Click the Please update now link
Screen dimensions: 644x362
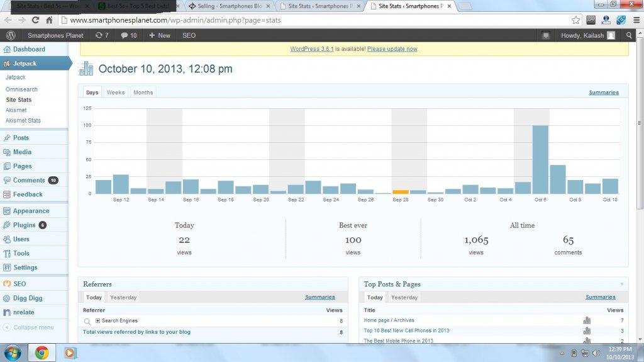pyautogui.click(x=392, y=49)
